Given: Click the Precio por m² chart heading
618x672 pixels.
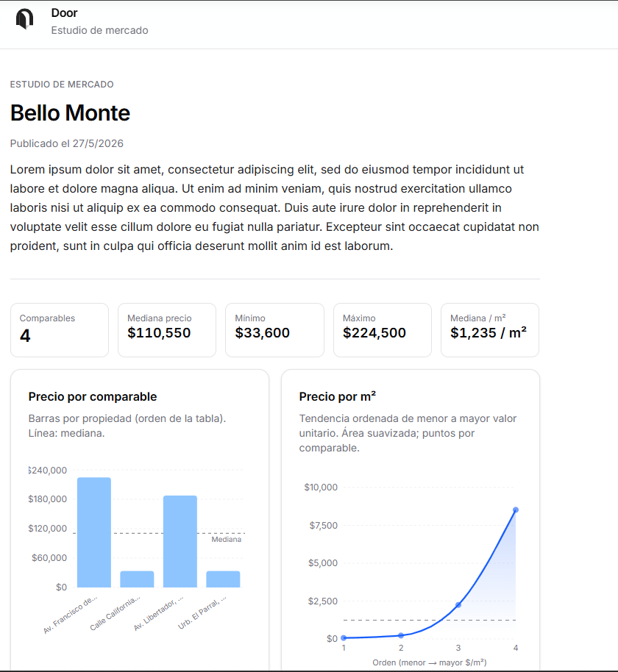Looking at the screenshot, I should [338, 397].
